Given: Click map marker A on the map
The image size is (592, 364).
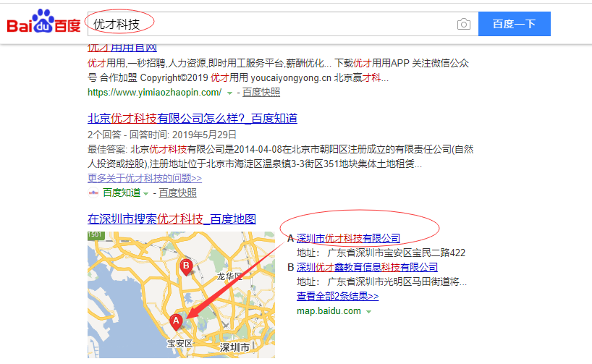Looking at the screenshot, I should point(176,322).
